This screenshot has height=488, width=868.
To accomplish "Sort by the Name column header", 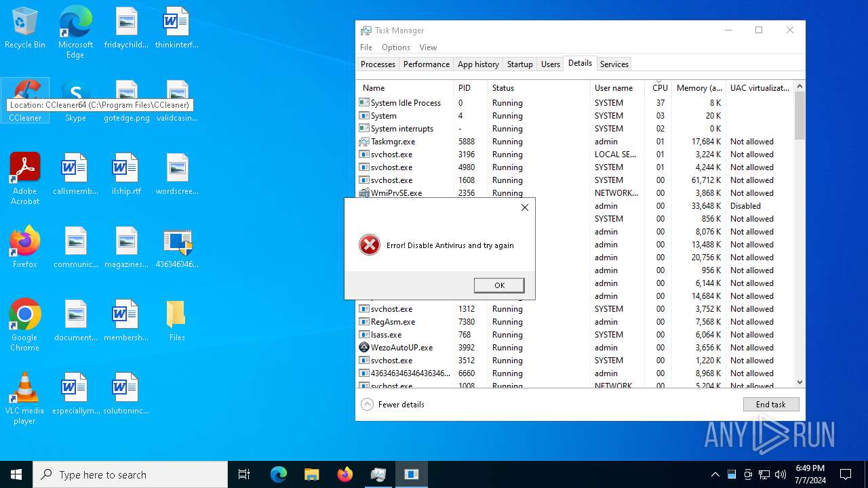I will [406, 88].
